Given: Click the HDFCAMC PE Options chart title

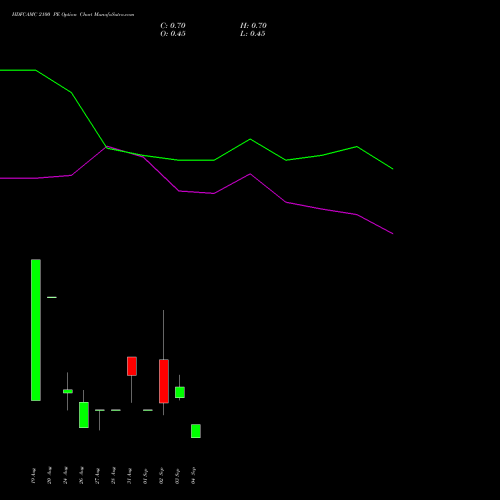Looking at the screenshot, I should pyautogui.click(x=73, y=15).
